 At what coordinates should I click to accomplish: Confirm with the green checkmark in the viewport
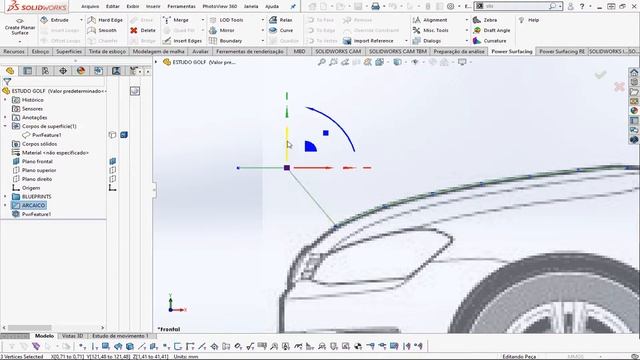click(600, 74)
